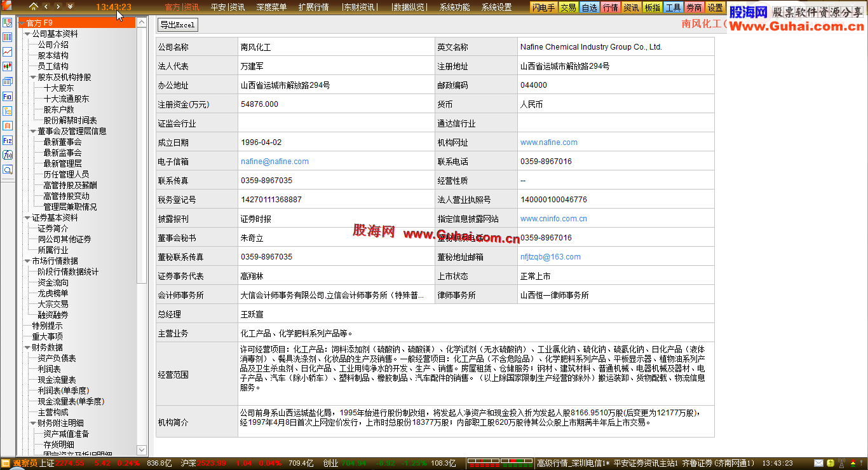
Task: Open the 数据纵览 menu
Action: pos(409,8)
